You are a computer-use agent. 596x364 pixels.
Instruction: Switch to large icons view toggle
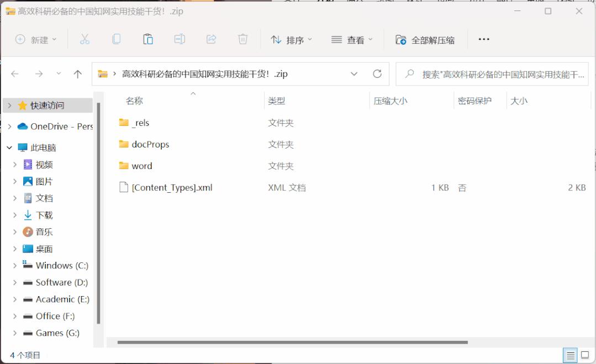point(585,356)
